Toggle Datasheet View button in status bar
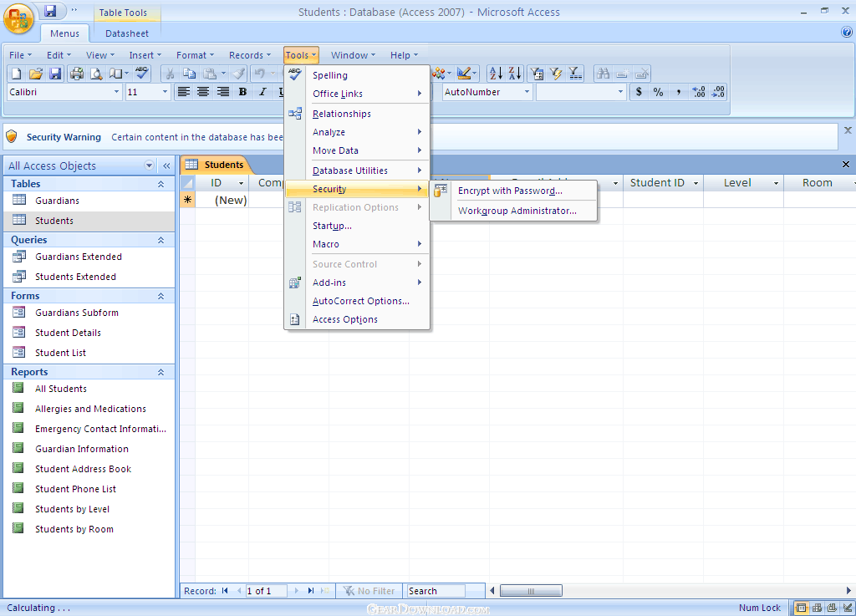This screenshot has width=856, height=616. tap(802, 608)
